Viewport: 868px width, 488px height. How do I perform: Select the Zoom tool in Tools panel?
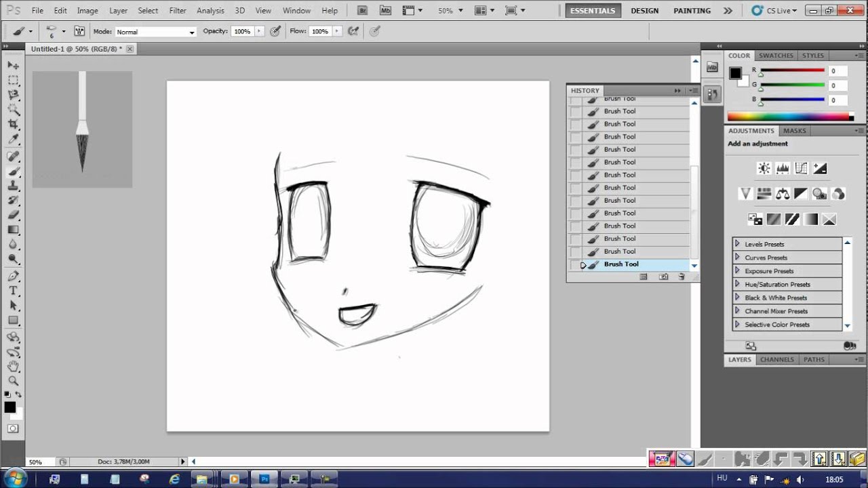tap(13, 381)
